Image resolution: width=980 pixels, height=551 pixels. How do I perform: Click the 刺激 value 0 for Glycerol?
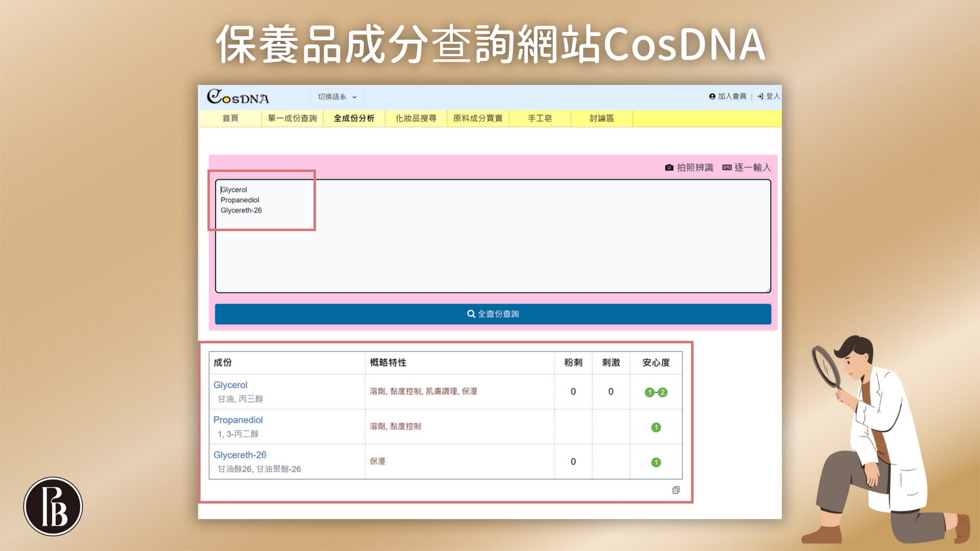coord(611,392)
